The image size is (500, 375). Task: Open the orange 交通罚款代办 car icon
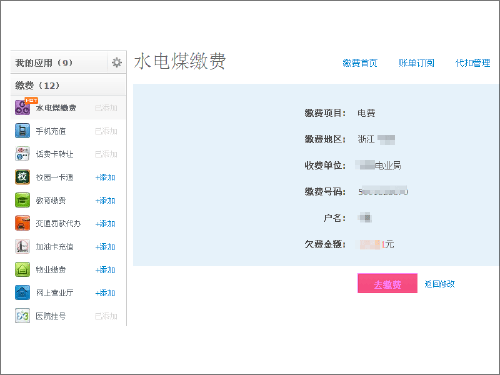click(22, 223)
